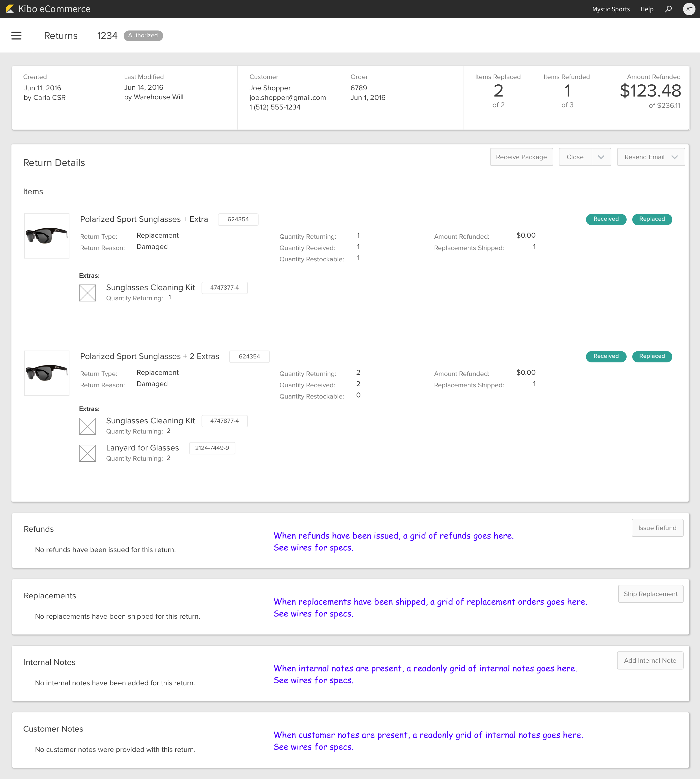Screen dimensions: 700x779
Task: Open the Help menu
Action: (647, 9)
